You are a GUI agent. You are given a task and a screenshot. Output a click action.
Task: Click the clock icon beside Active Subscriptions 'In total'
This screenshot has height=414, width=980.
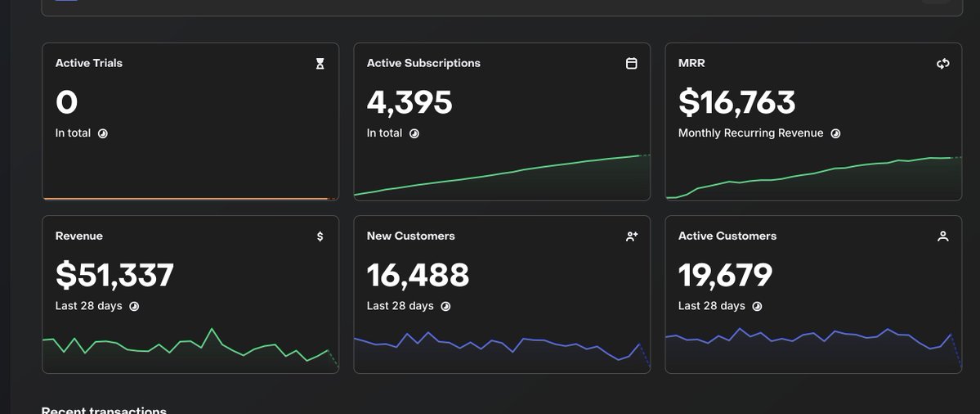414,133
